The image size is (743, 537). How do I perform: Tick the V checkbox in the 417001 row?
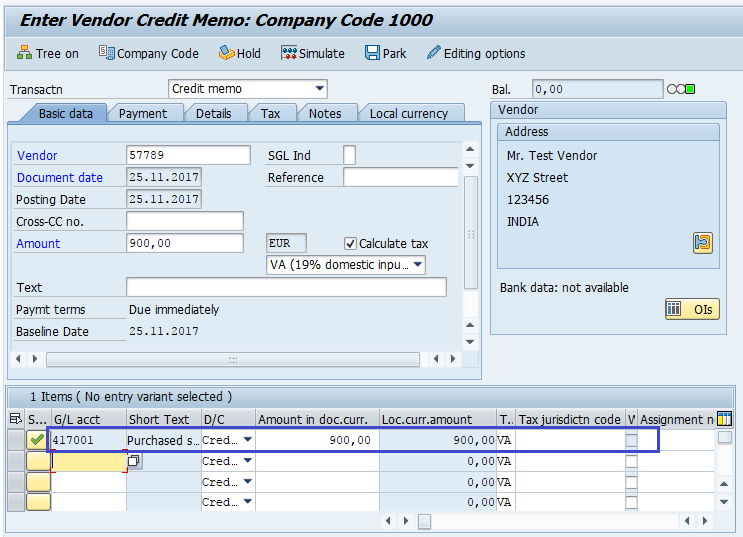(631, 440)
